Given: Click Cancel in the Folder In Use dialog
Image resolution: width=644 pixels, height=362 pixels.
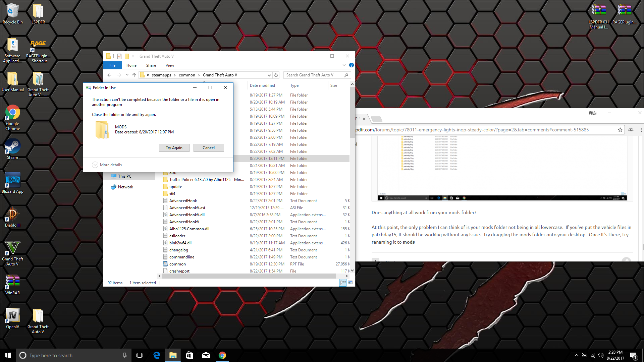Looking at the screenshot, I should click(x=209, y=148).
